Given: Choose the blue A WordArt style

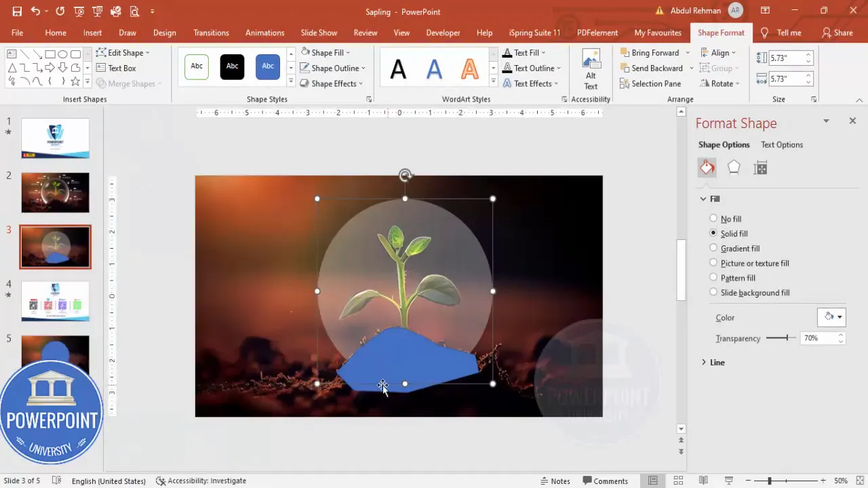Looking at the screenshot, I should click(434, 68).
